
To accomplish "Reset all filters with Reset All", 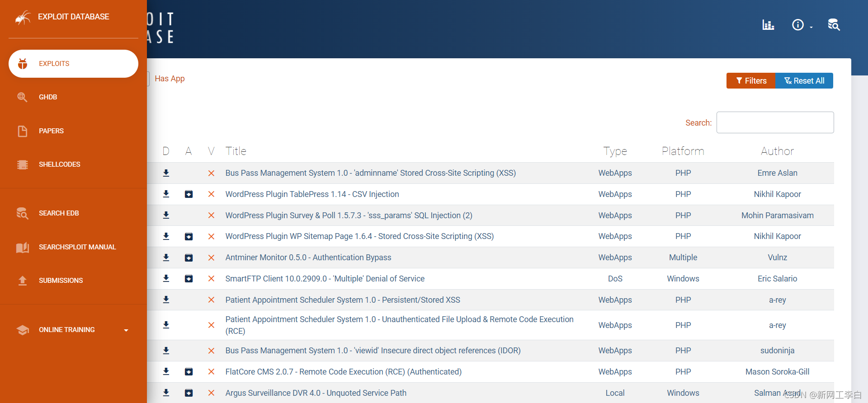I will point(804,81).
